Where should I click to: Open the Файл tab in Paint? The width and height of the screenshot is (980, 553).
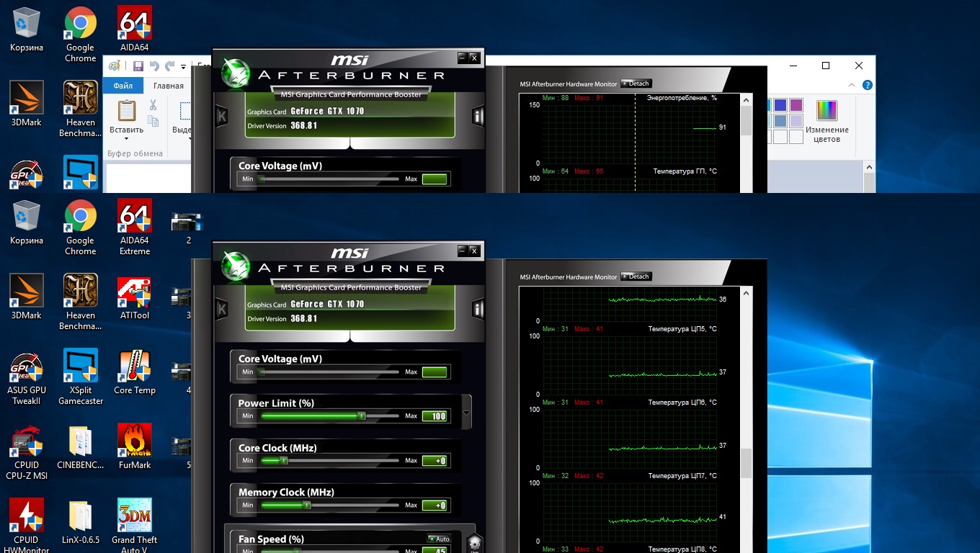tap(123, 86)
